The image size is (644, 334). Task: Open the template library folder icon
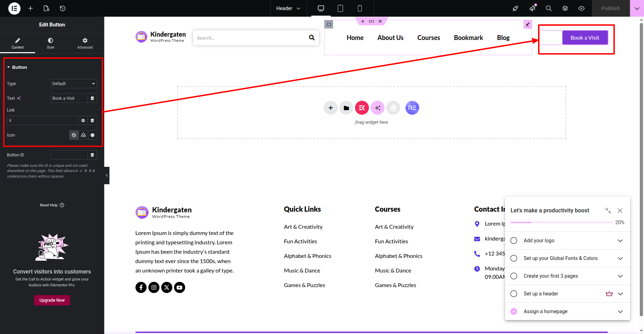[346, 108]
